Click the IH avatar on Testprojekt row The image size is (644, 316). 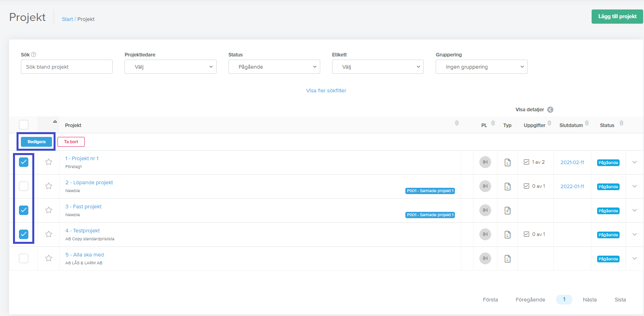click(485, 234)
